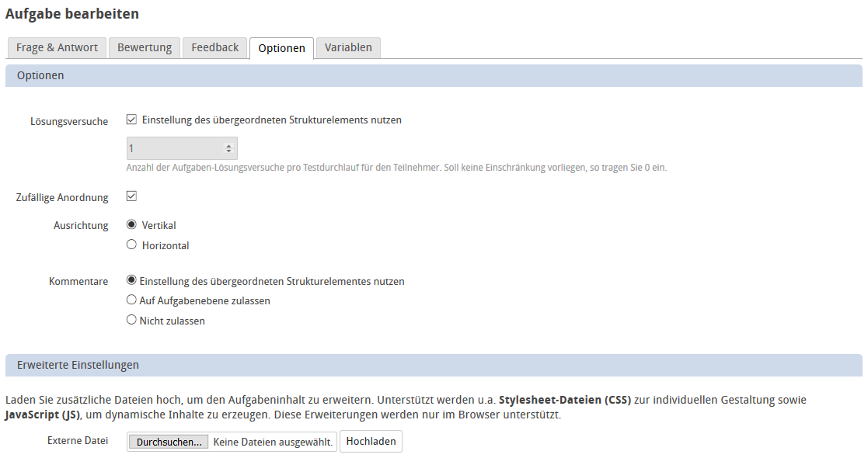Image resolution: width=868 pixels, height=465 pixels.
Task: Click the active Optionen tab
Action: [x=281, y=47]
